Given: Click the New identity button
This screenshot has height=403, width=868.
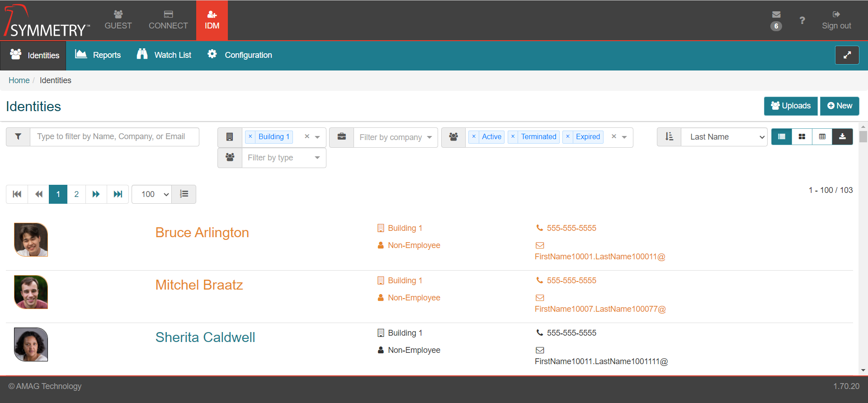Looking at the screenshot, I should click(840, 106).
